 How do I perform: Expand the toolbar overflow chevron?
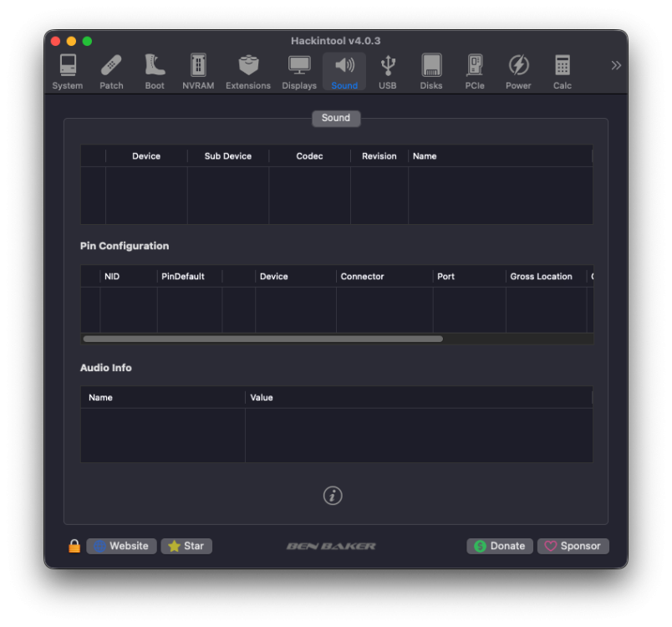point(616,65)
